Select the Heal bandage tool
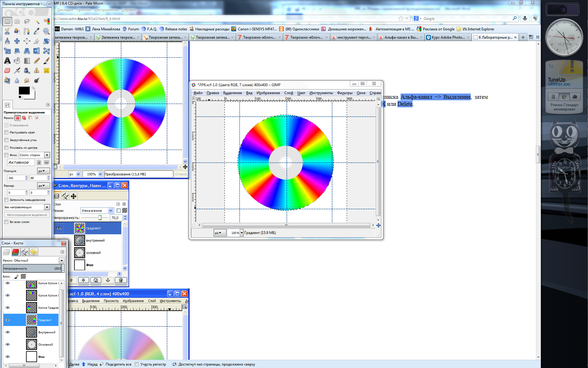 tap(47, 71)
